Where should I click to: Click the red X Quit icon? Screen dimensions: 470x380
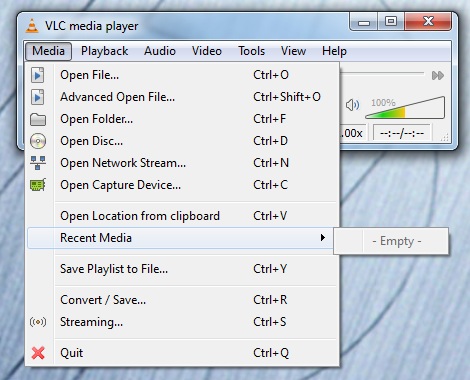38,353
